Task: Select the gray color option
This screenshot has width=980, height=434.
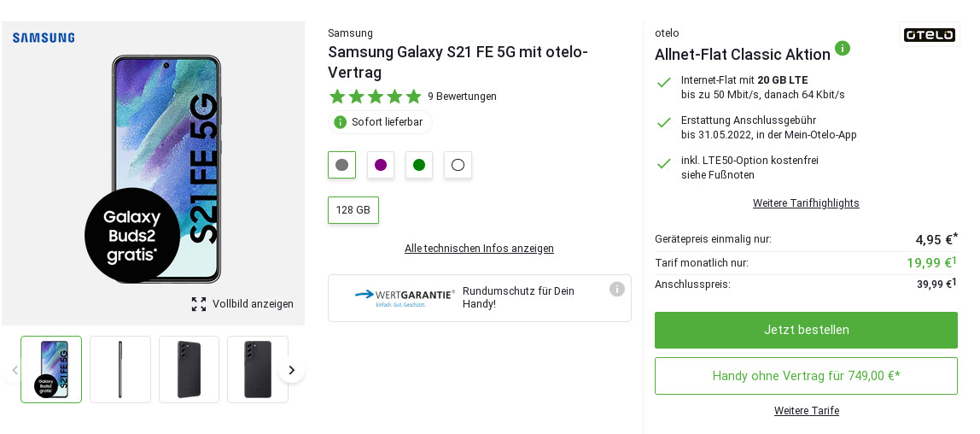Action: 341,165
